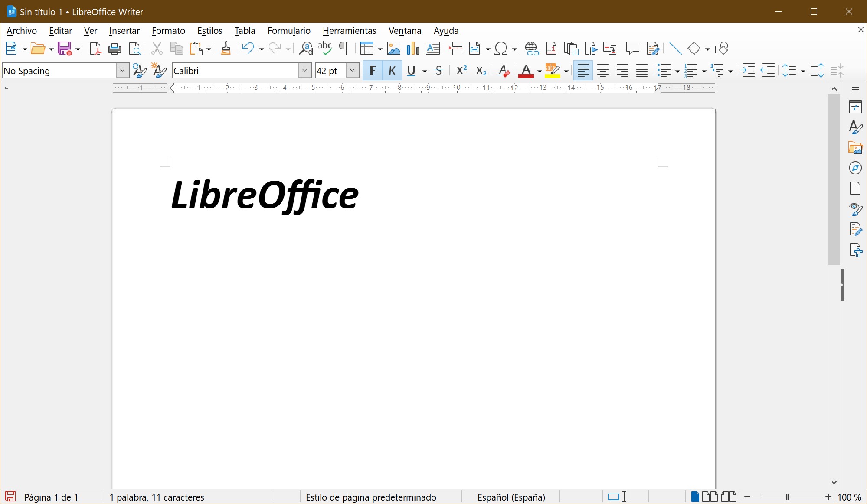
Task: Click the font color icon
Action: [x=525, y=71]
